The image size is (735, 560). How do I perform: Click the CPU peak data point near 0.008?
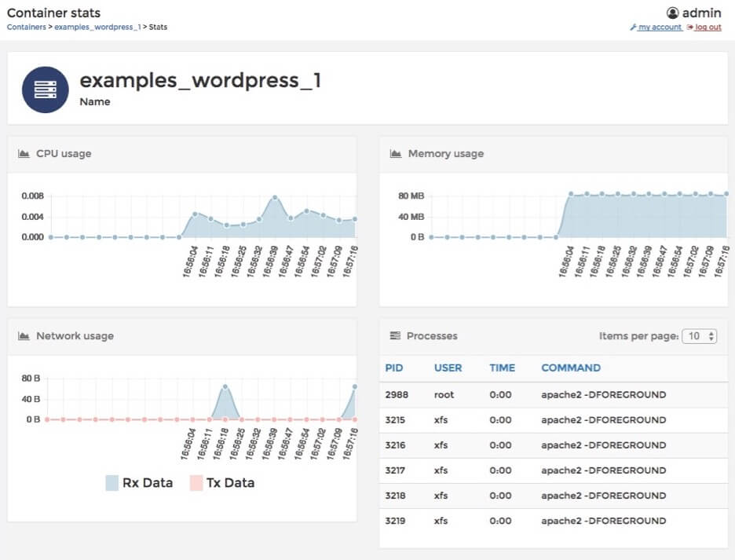pyautogui.click(x=275, y=197)
